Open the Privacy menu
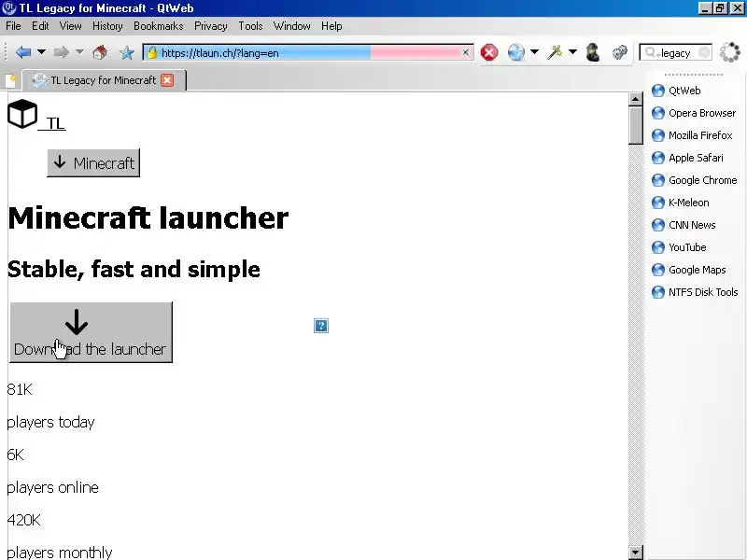The height and width of the screenshot is (560, 747). [x=211, y=26]
